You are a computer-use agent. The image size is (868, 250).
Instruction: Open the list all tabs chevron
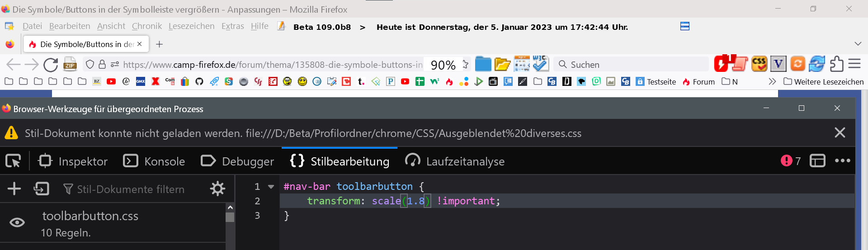click(x=858, y=44)
